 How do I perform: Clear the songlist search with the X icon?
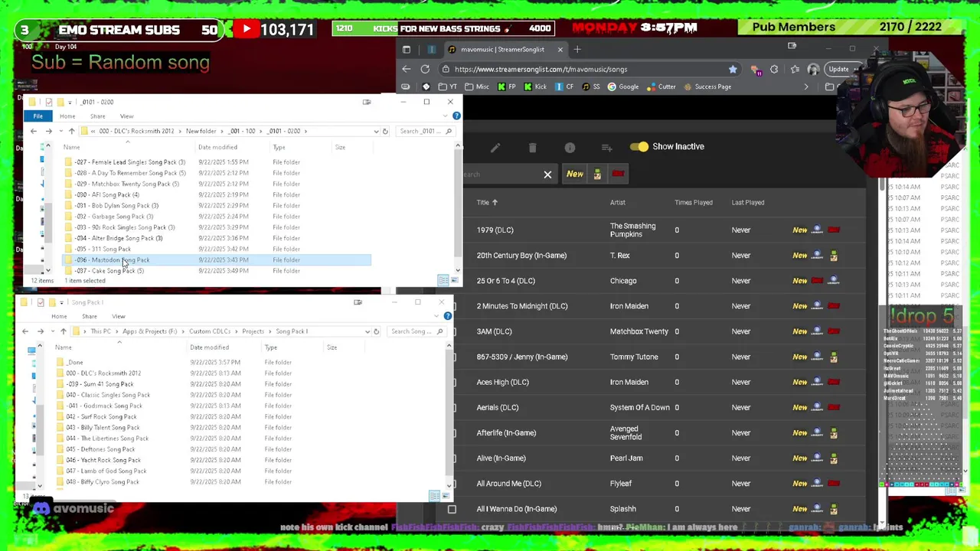547,174
